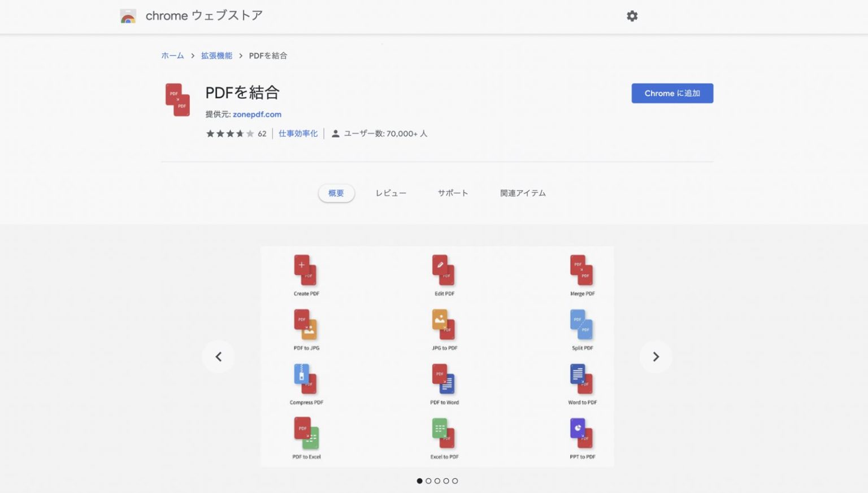Click the Compress PDF icon in preview
The image size is (868, 493).
(x=305, y=379)
